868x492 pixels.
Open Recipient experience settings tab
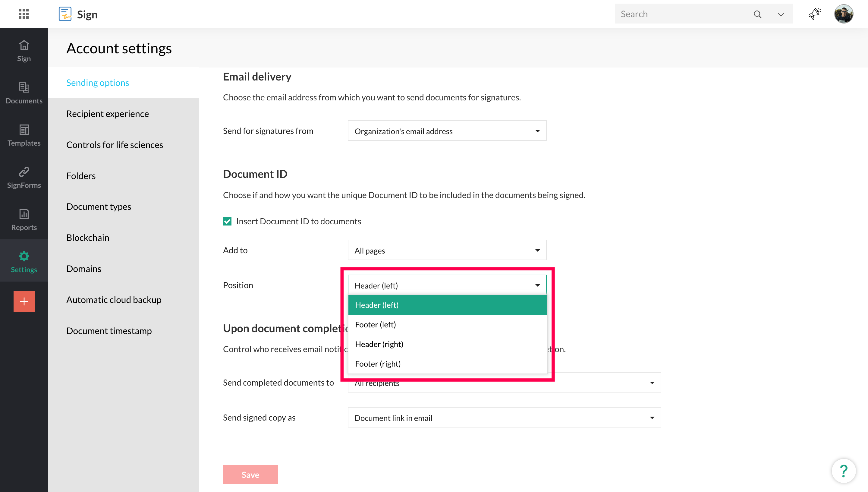click(x=107, y=114)
